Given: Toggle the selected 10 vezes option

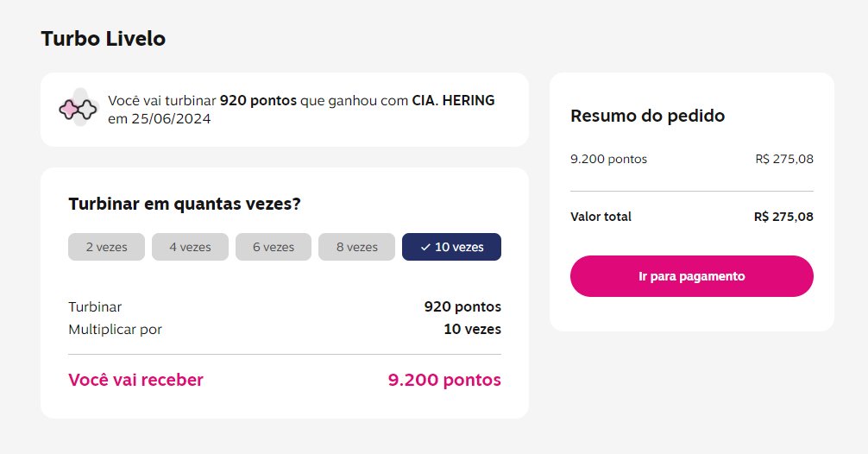Looking at the screenshot, I should coord(452,247).
